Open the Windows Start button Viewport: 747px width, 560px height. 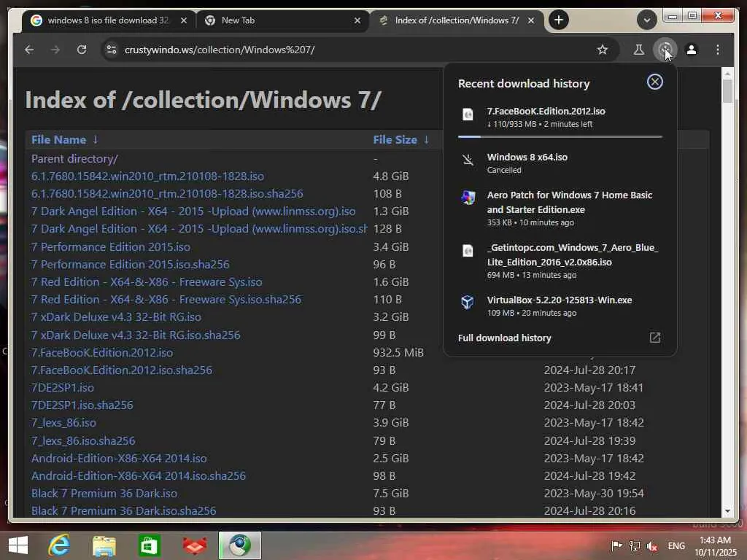(x=18, y=545)
